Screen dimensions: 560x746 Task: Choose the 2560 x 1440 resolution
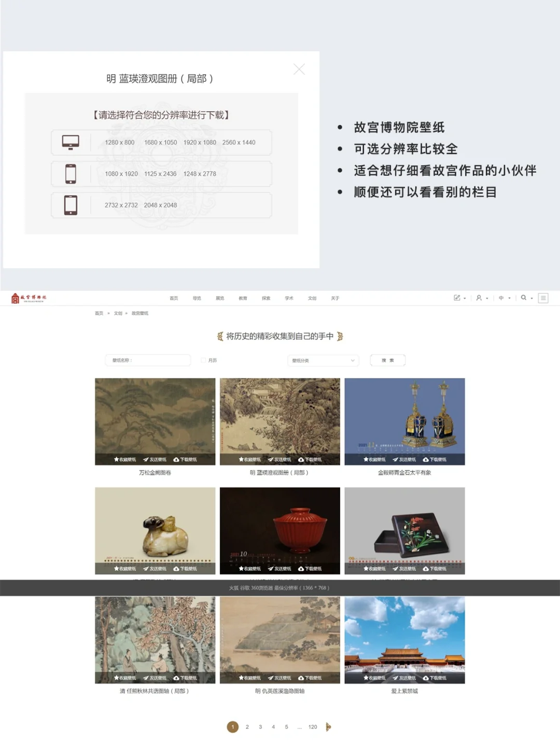tap(239, 143)
